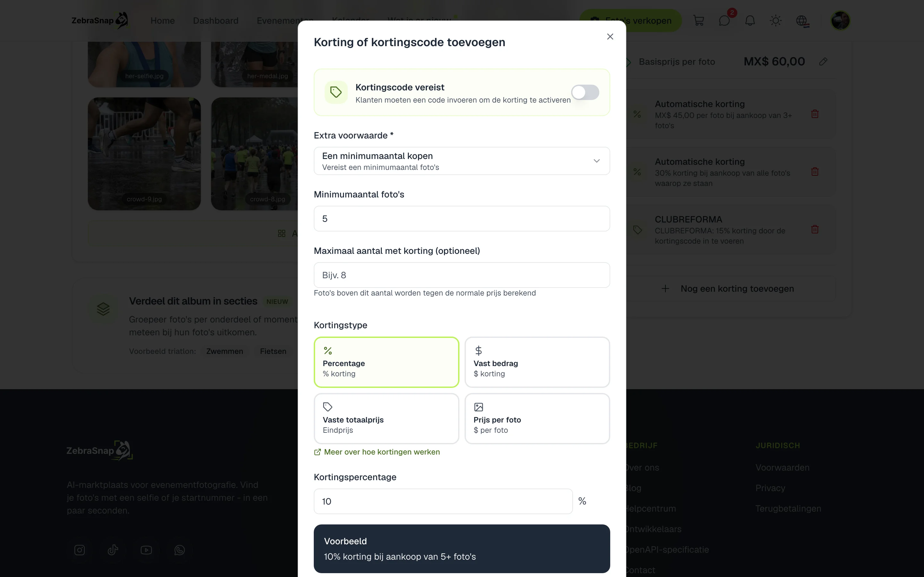
Task: Toggle light theme sun icon
Action: 775,21
